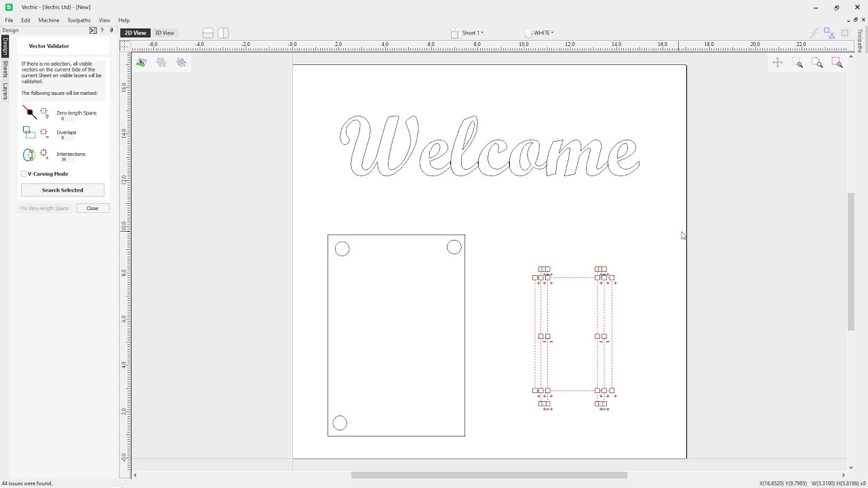Viewport: 868px width, 488px height.
Task: Click the Sheet 1 sheet icon
Action: (x=456, y=33)
